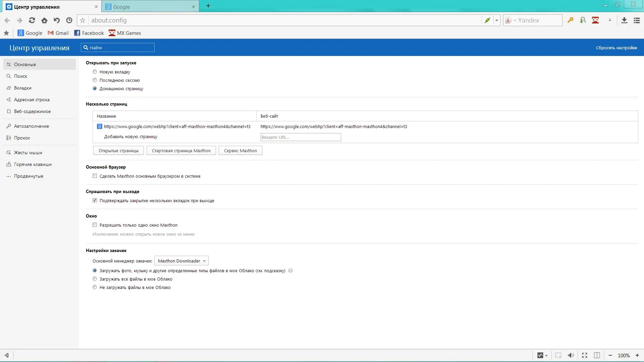This screenshot has height=362, width=644.
Task: Expand Maxthon Downloader dropdown
Action: point(181,261)
